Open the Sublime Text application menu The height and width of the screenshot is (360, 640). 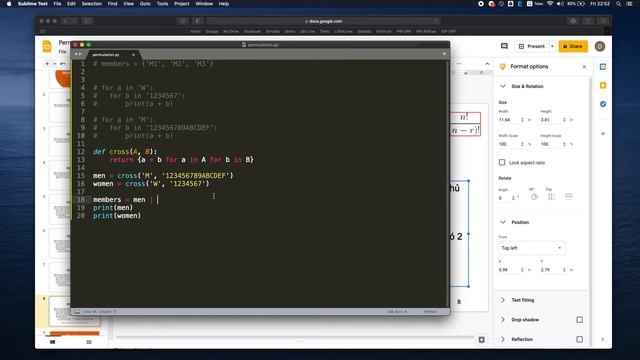point(33,4)
